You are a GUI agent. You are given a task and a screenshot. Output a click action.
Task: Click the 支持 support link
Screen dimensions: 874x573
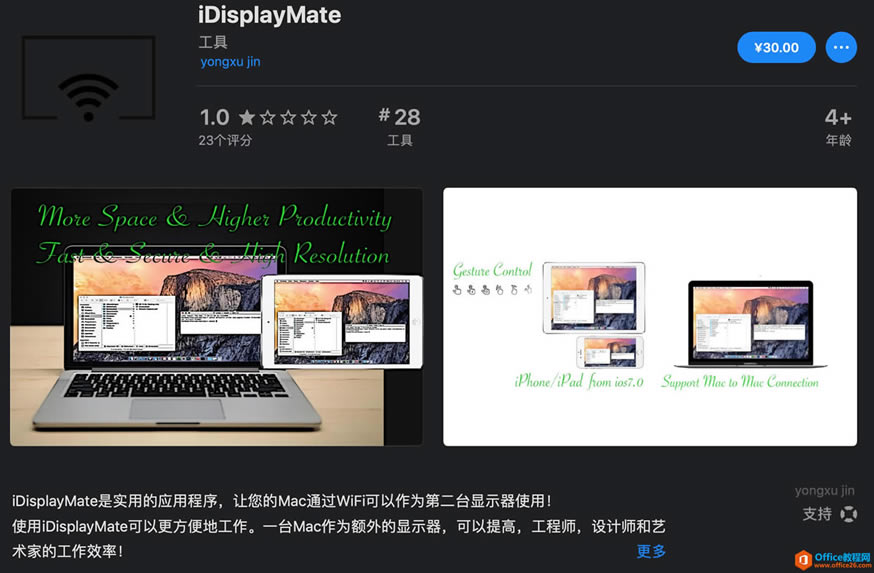817,514
